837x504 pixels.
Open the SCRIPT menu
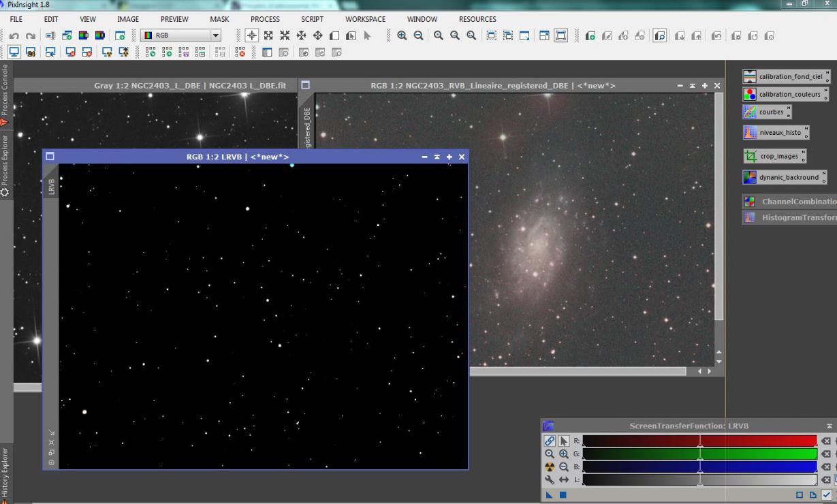point(312,19)
